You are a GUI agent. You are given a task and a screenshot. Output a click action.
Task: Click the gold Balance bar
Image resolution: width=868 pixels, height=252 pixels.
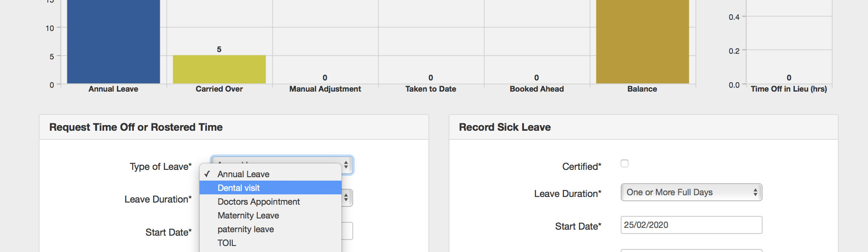pyautogui.click(x=642, y=43)
